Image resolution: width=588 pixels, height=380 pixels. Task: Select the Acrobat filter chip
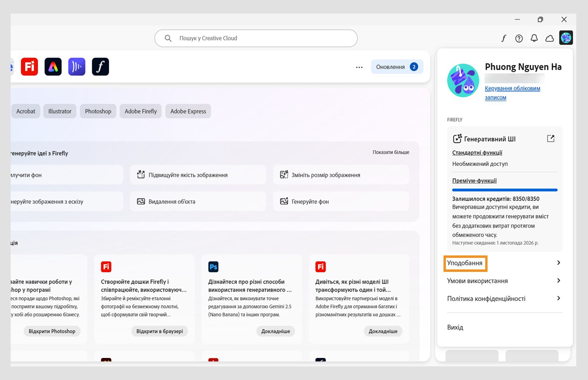coord(26,111)
